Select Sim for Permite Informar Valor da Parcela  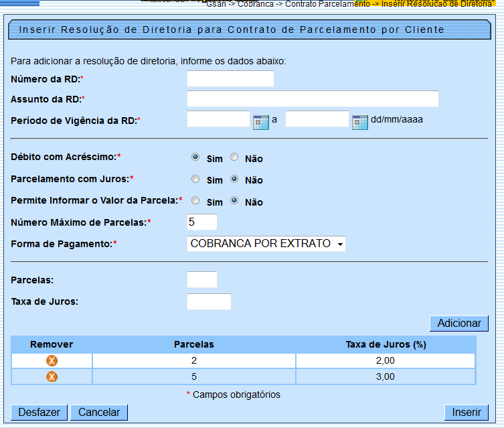point(195,201)
